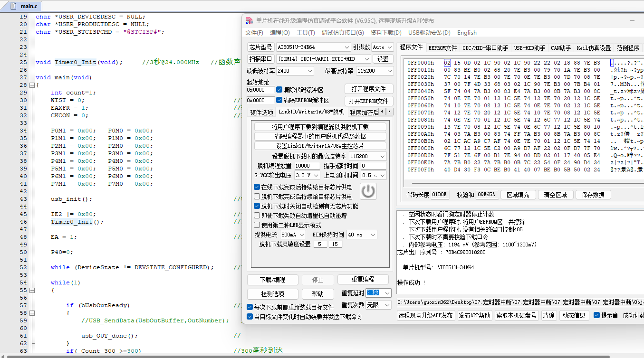Switch to USB-HID助手 tab
This screenshot has height=358, width=644.
(529, 48)
